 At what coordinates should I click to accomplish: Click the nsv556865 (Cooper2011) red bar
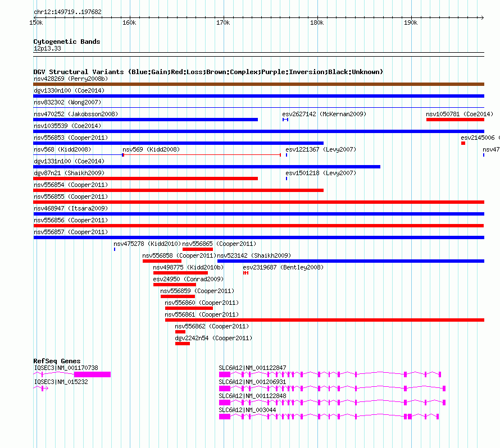[198, 249]
